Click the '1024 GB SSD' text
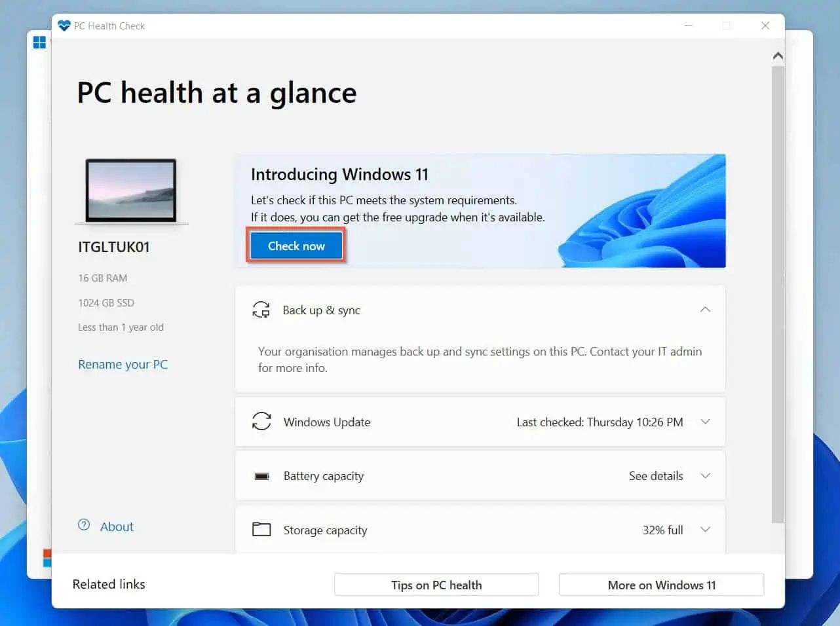The image size is (840, 626). point(106,303)
